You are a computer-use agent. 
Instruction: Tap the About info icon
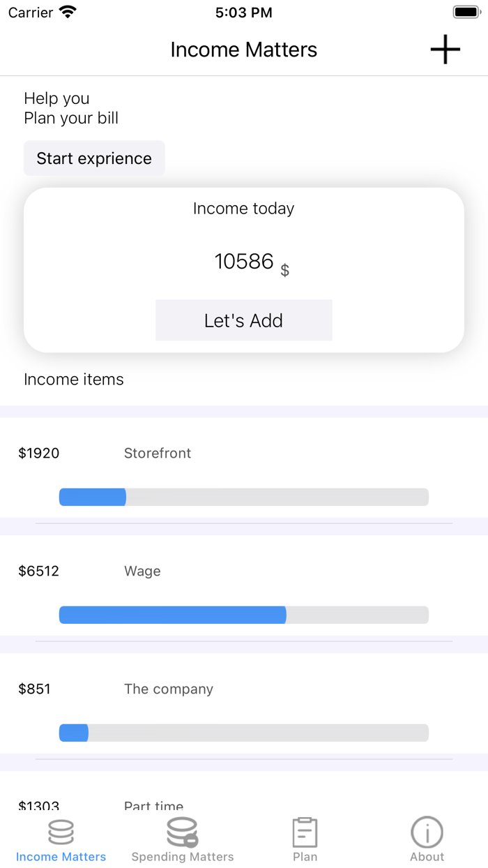click(427, 832)
